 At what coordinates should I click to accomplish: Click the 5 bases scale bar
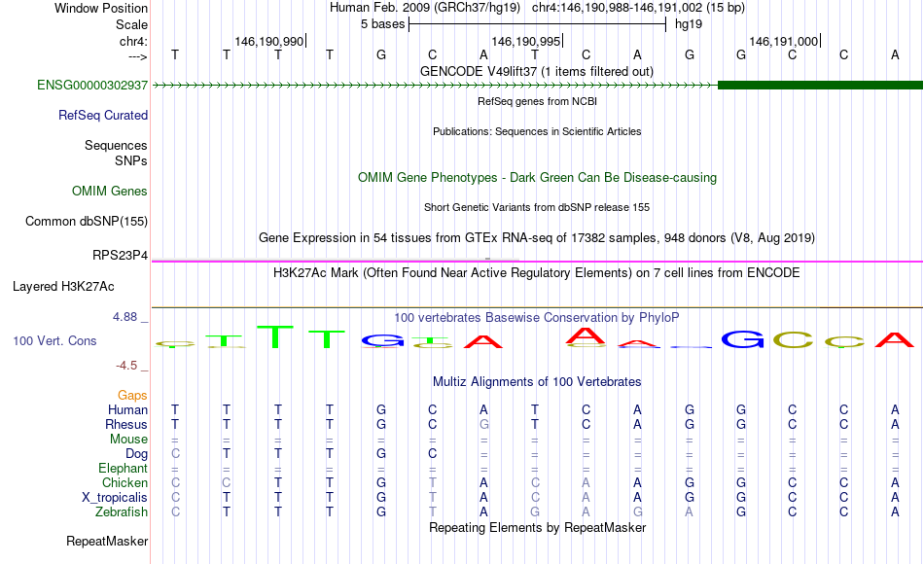pos(537,24)
